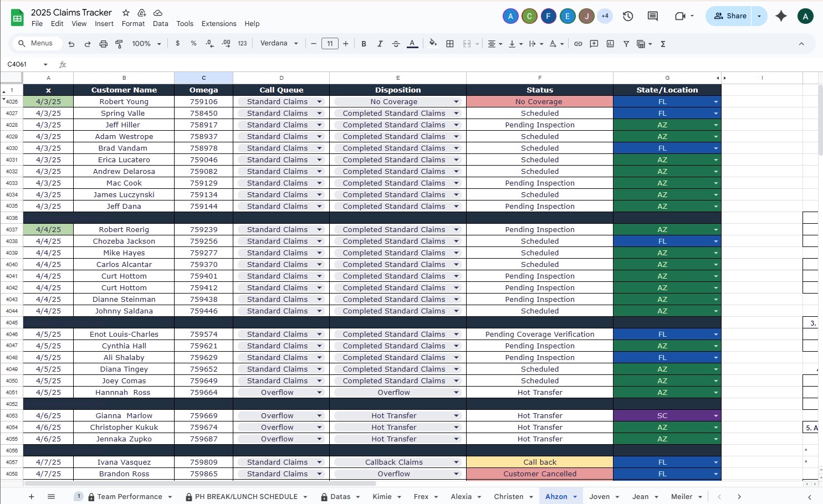Show the +4 additional collaborators

pyautogui.click(x=605, y=16)
